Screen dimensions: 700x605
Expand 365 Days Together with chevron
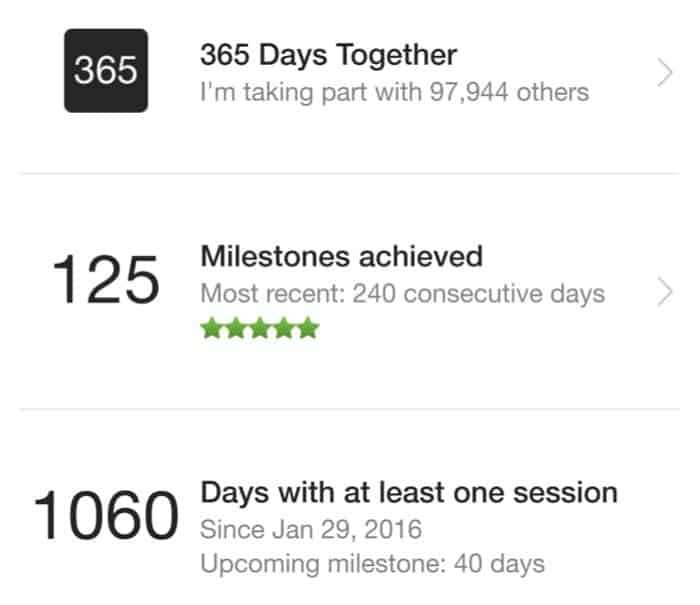[x=665, y=72]
